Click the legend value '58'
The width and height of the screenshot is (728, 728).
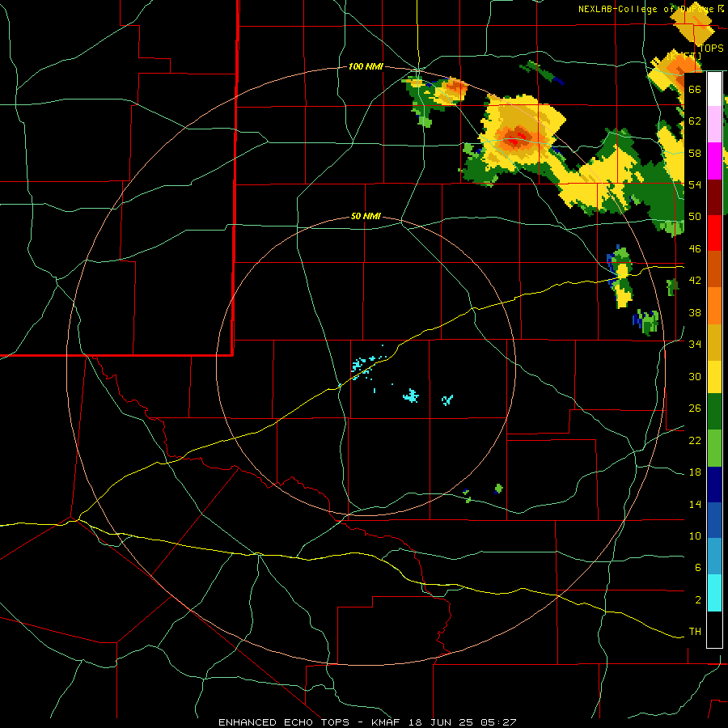[695, 153]
